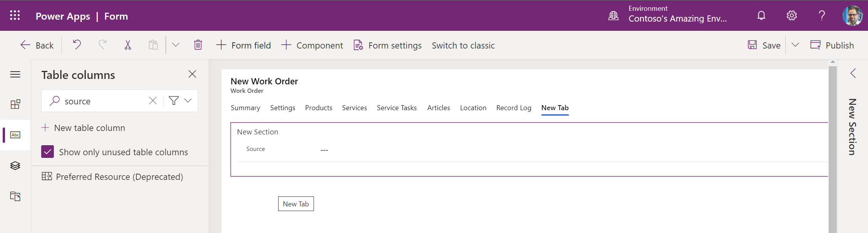Save the form
The height and width of the screenshot is (233, 868).
tap(764, 45)
